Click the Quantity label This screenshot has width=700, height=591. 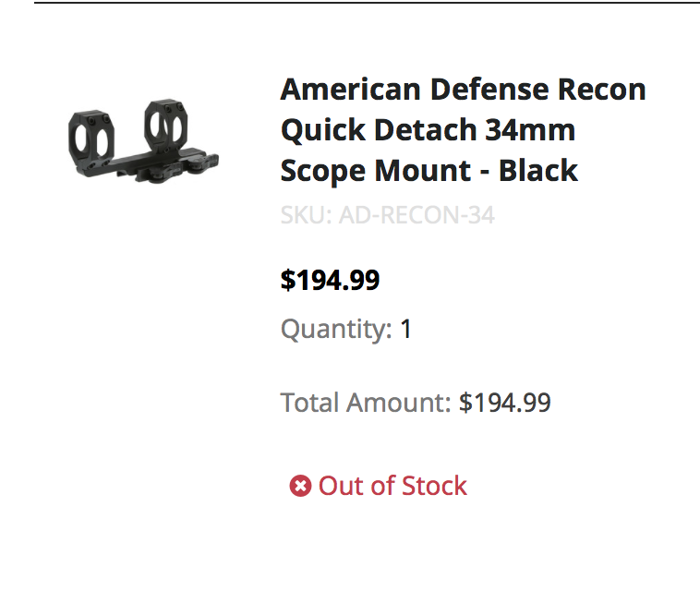pyautogui.click(x=336, y=330)
